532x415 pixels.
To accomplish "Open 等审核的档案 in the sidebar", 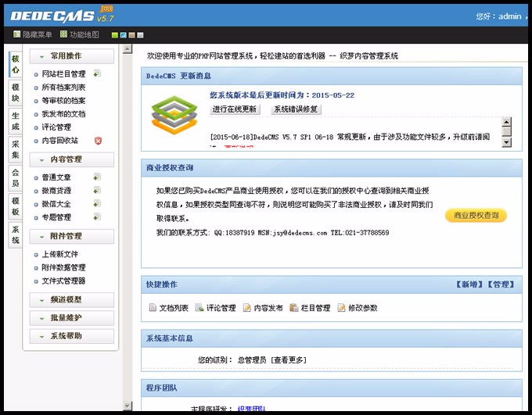I will pyautogui.click(x=63, y=100).
